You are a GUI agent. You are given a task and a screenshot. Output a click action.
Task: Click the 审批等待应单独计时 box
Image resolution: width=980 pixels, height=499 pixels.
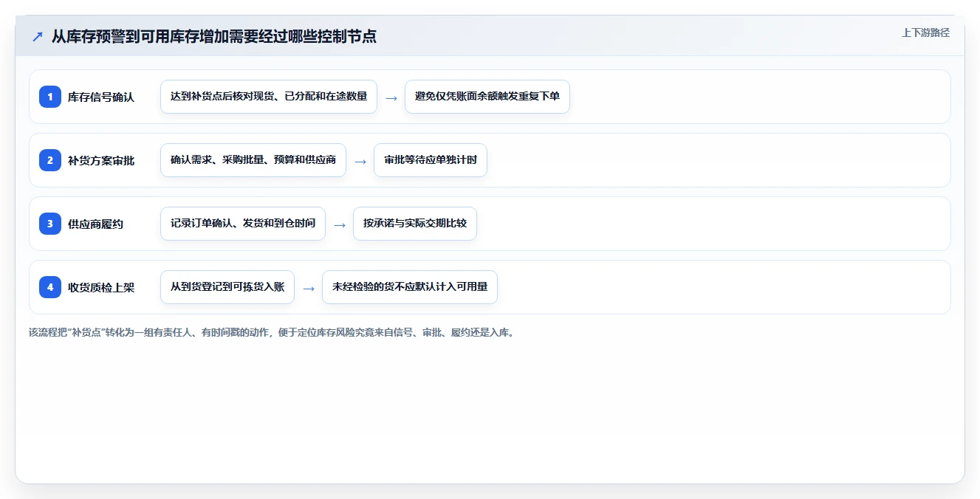(431, 160)
